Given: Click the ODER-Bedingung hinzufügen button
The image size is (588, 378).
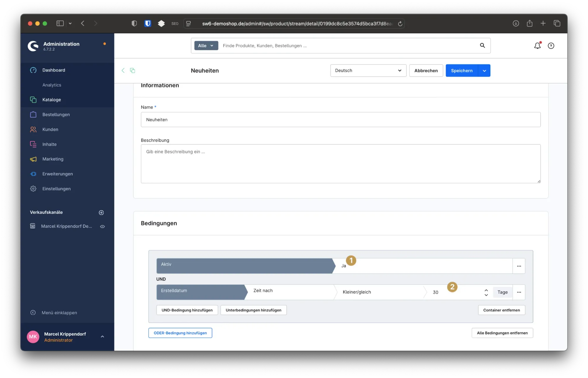Looking at the screenshot, I should [x=180, y=333].
